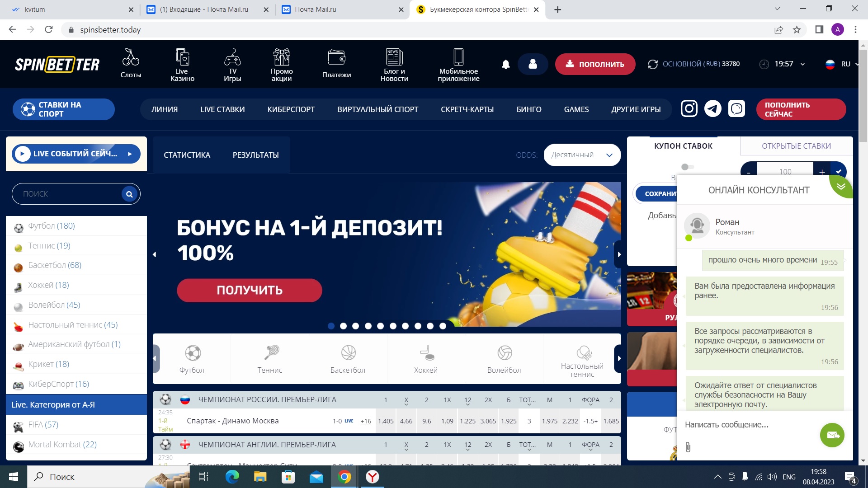Screen dimensions: 868x488
Task: Click the Написать сообщение chat input
Action: (x=748, y=425)
